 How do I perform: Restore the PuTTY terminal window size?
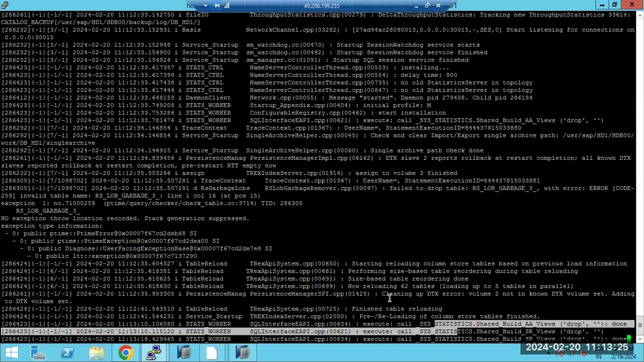click(614, 5)
